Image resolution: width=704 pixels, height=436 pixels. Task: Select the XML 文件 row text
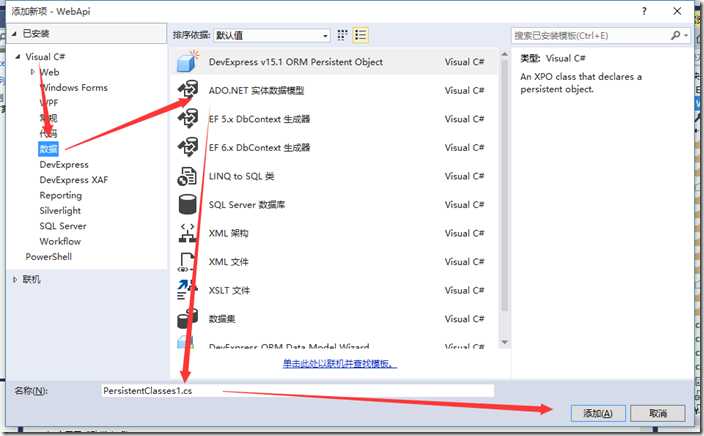(228, 262)
